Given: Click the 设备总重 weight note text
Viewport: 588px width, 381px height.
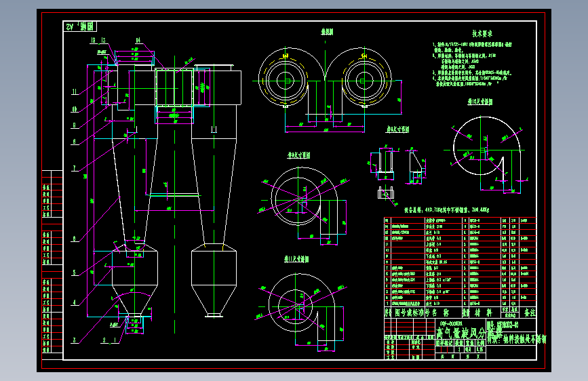Looking at the screenshot, I should [446, 210].
